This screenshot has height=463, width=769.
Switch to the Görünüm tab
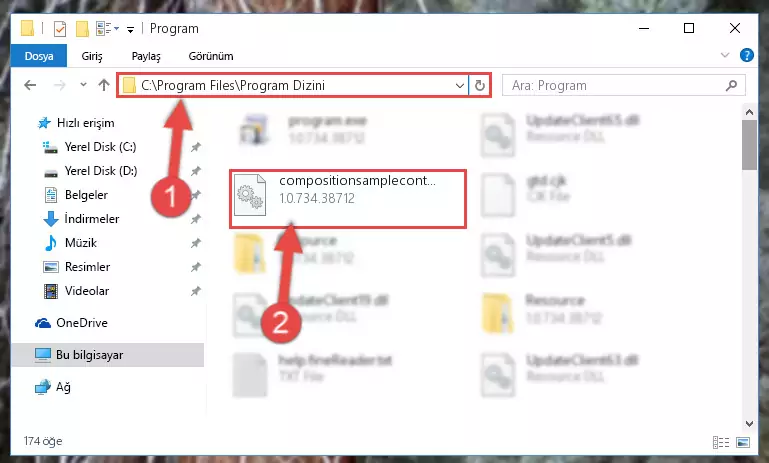[x=211, y=56]
